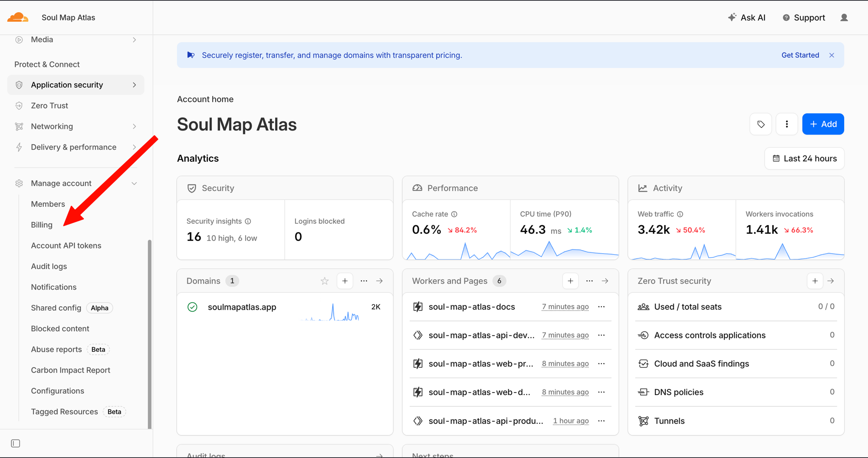Open Notifications settings
The height and width of the screenshot is (458, 868).
click(54, 287)
